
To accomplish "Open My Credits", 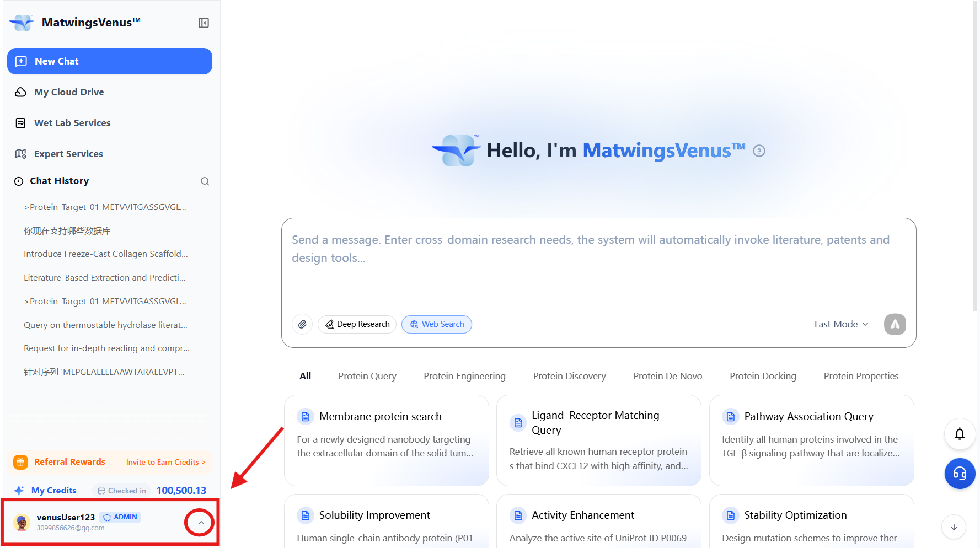I will tap(54, 491).
